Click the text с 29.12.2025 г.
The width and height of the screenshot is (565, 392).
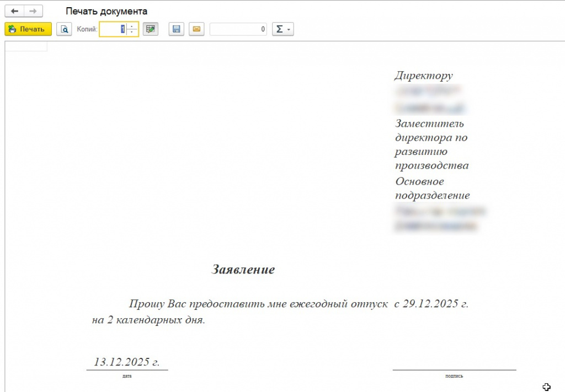(x=431, y=304)
